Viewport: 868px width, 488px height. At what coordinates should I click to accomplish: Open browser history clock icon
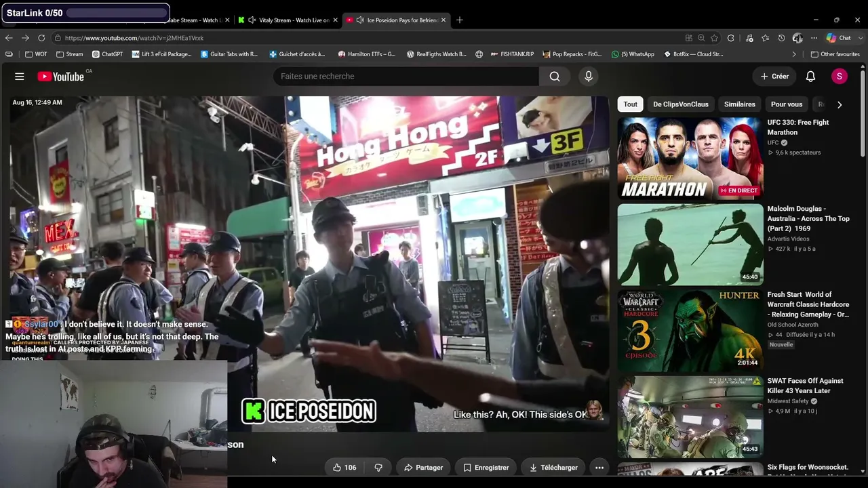coord(781,38)
